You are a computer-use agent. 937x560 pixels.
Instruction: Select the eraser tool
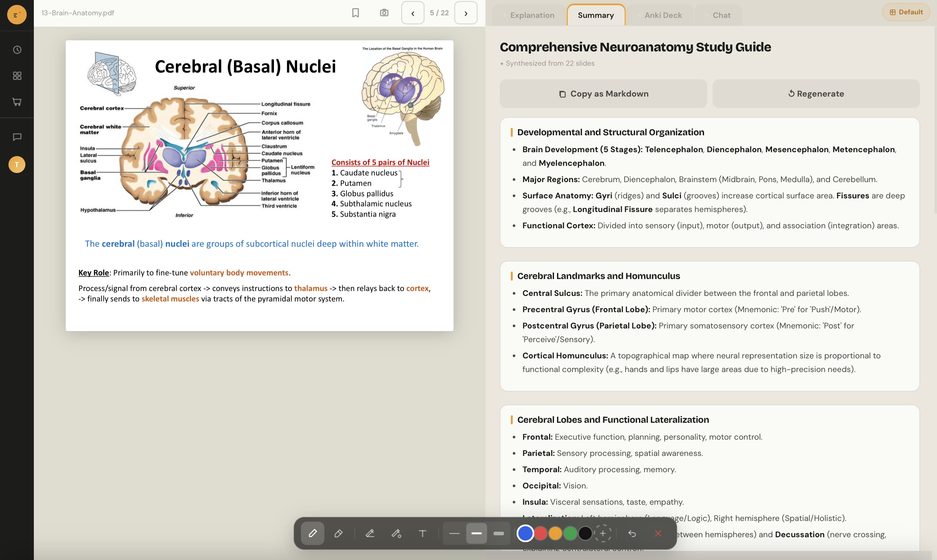tap(338, 533)
